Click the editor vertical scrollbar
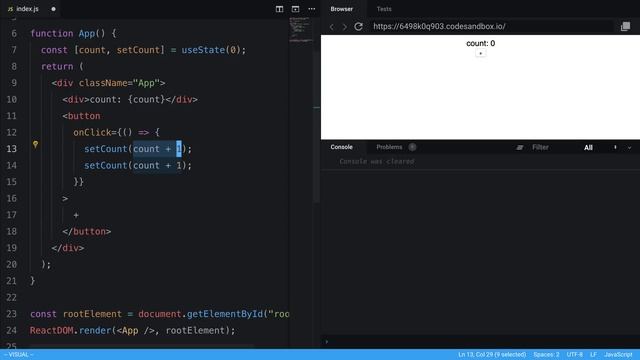This screenshot has height=360, width=640. click(x=317, y=127)
